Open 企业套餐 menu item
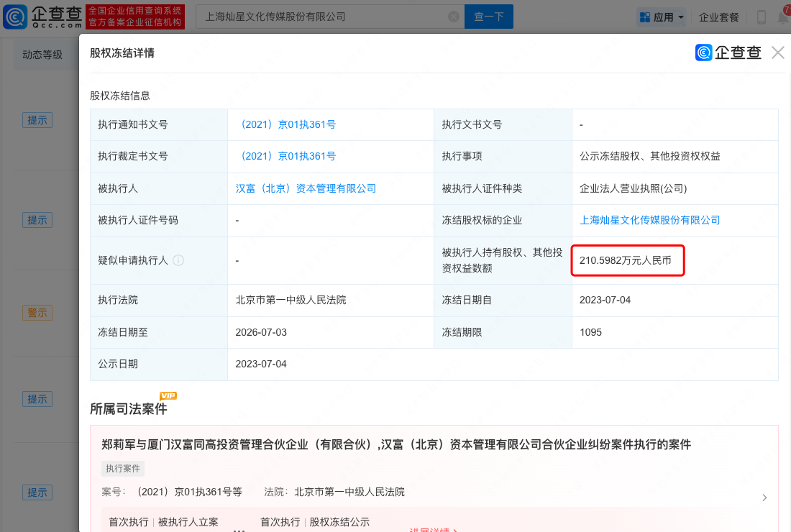 pos(718,17)
